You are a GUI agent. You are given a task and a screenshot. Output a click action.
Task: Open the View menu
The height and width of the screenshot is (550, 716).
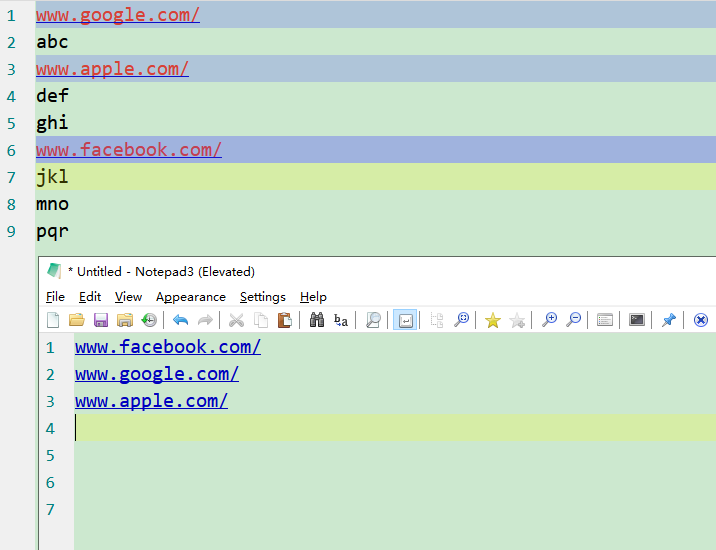[x=128, y=297]
